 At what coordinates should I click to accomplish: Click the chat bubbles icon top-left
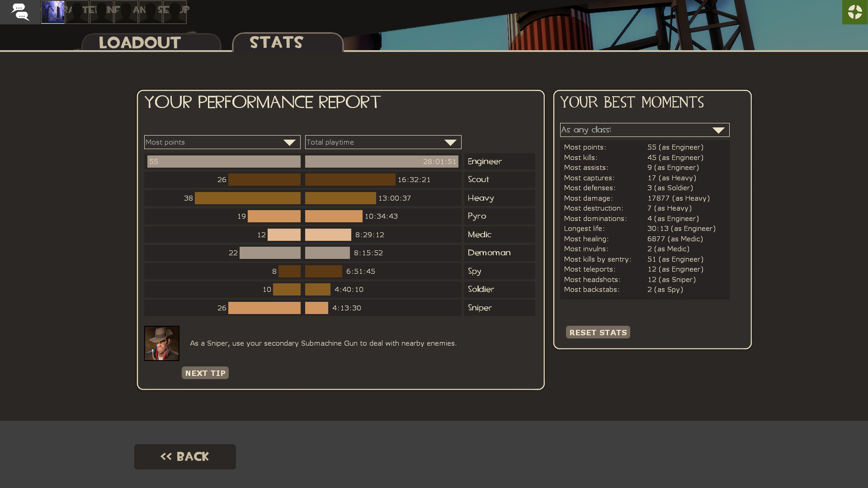point(20,12)
